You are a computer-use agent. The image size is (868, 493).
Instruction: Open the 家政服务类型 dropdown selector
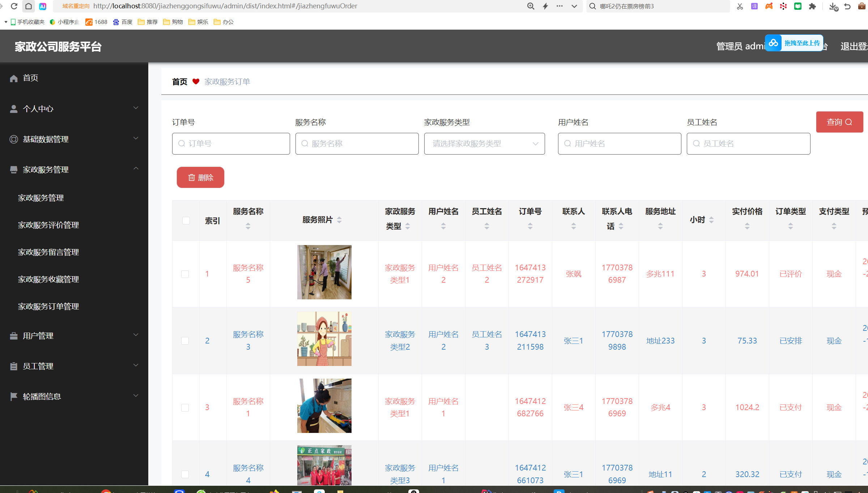point(484,144)
